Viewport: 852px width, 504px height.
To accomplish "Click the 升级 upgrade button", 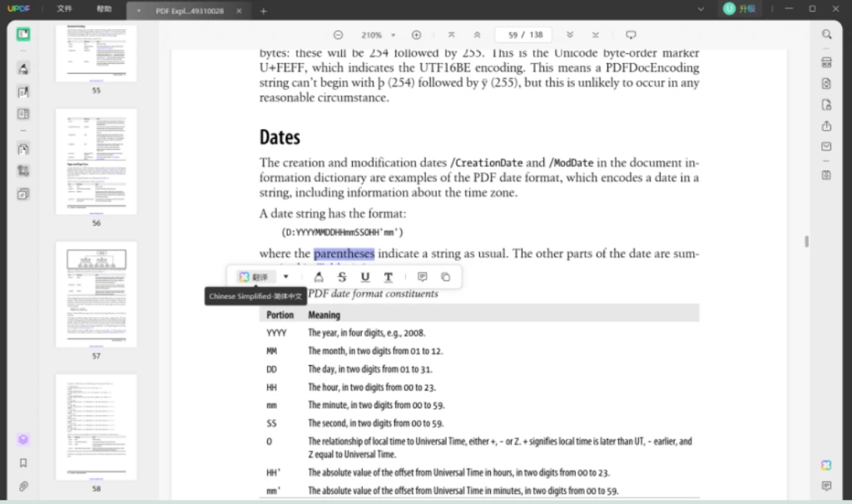I will coord(740,8).
